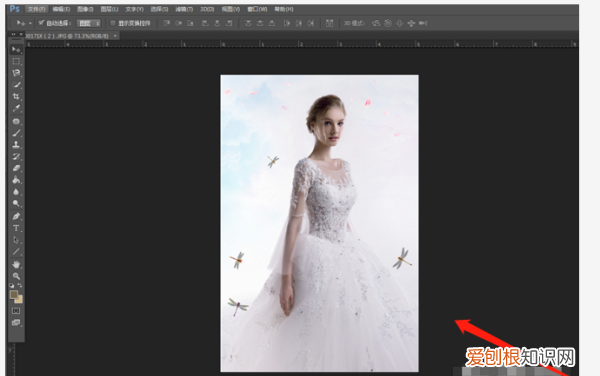Click Align top edges button
600x376 pixels.
pyautogui.click(x=167, y=23)
